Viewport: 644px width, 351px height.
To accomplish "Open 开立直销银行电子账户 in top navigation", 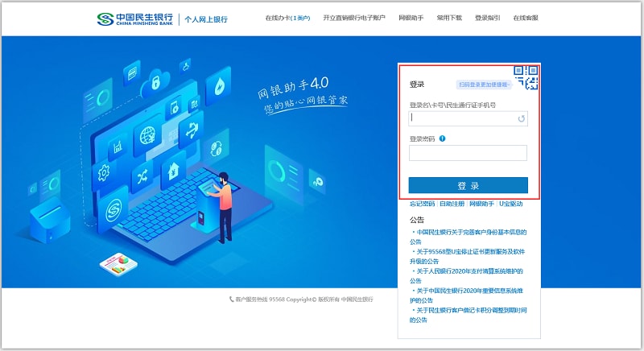I will point(355,18).
